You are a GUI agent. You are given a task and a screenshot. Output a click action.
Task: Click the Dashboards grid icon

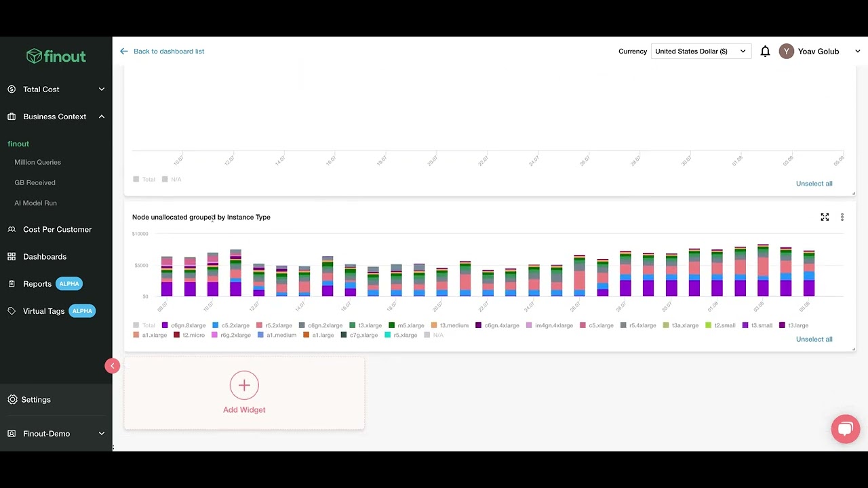click(12, 257)
